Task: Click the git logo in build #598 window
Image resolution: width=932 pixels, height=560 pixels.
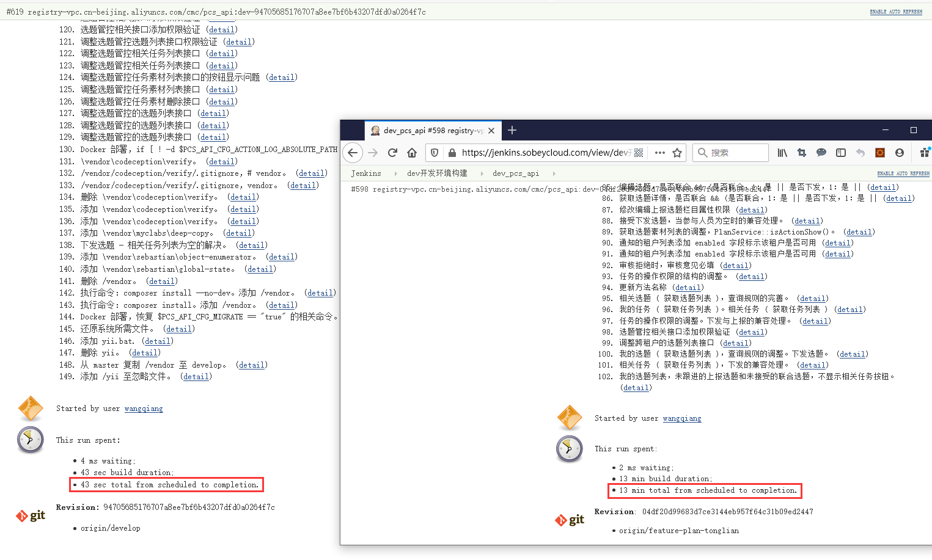Action: coord(570,520)
